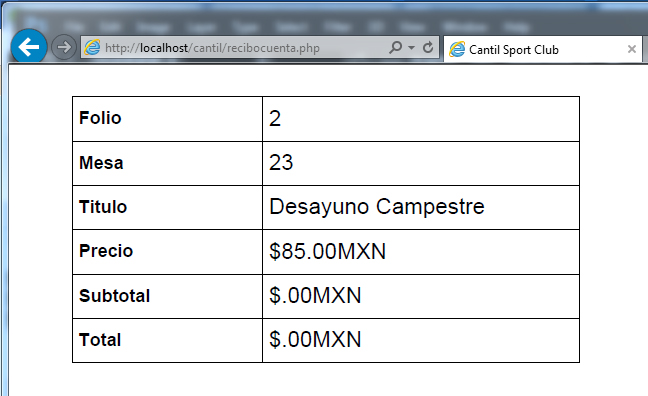The height and width of the screenshot is (396, 648).
Task: Click the Forward arrow button
Action: click(64, 47)
